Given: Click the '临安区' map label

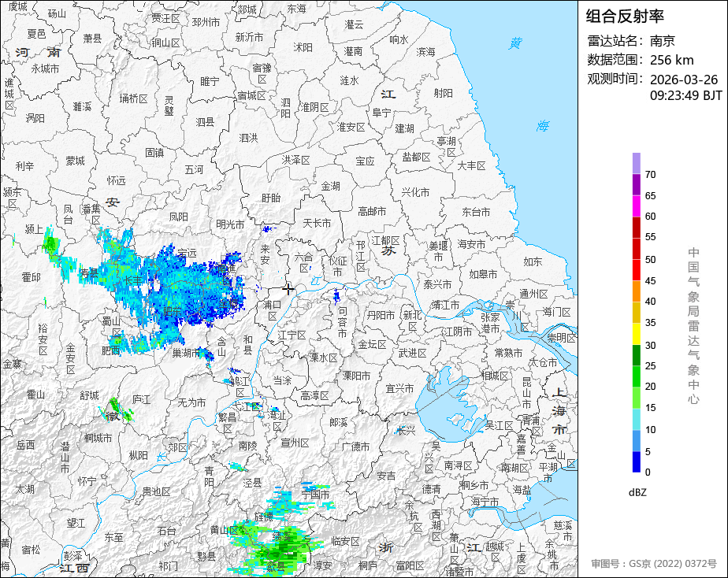Looking at the screenshot, I should [345, 541].
